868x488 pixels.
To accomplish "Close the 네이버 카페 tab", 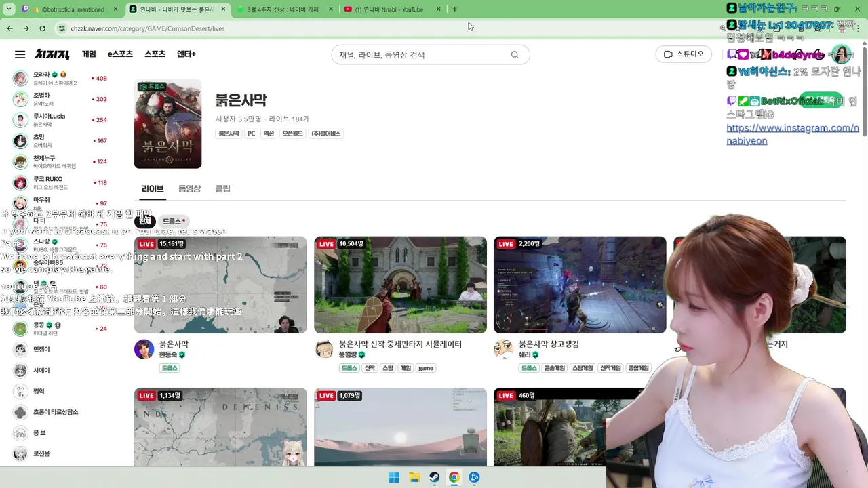I will (x=331, y=9).
